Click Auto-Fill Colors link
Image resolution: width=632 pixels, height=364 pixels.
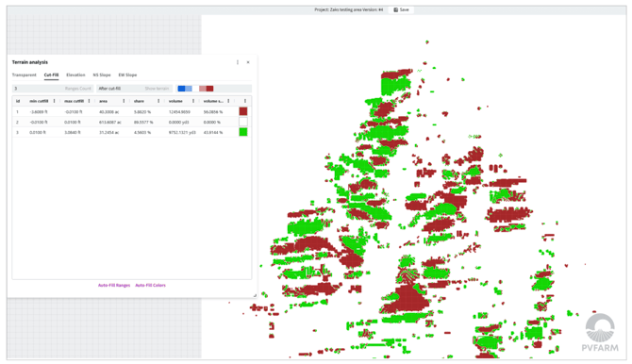pos(150,285)
